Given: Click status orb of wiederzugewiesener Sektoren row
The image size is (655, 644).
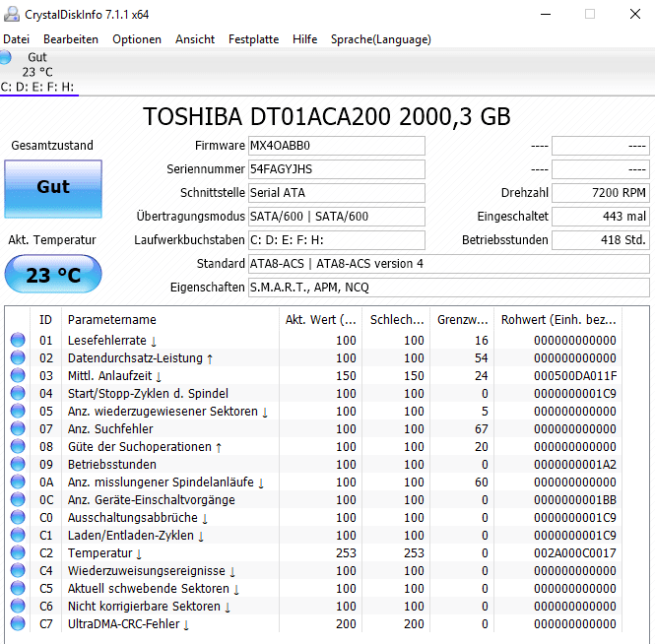Looking at the screenshot, I should click(18, 411).
